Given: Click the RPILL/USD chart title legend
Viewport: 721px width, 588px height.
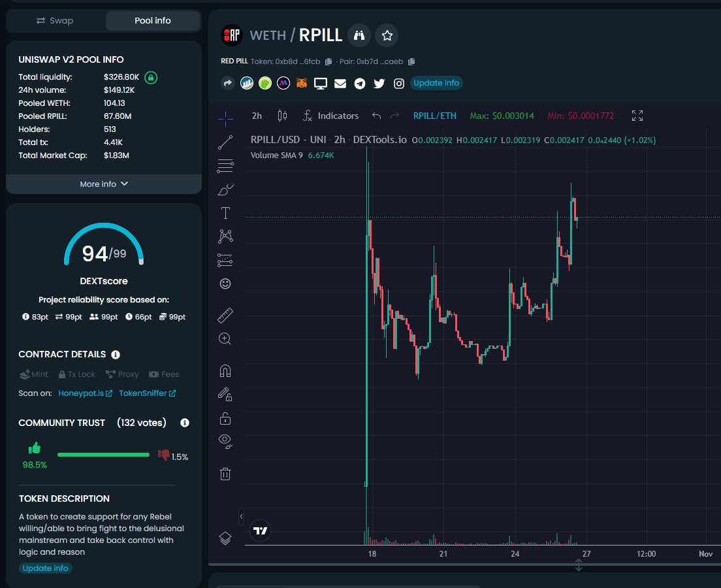Looking at the screenshot, I should (x=328, y=140).
